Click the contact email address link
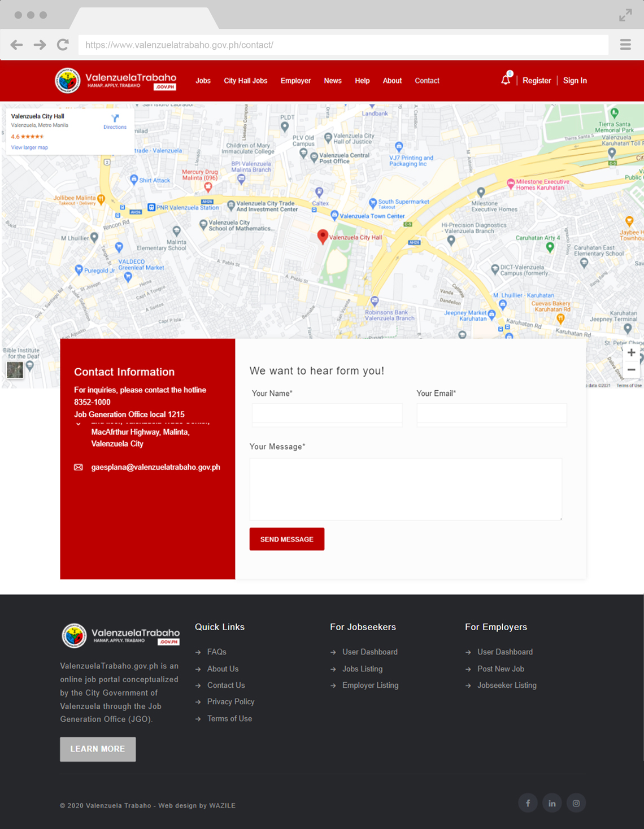Viewport: 644px width, 829px height. 156,467
